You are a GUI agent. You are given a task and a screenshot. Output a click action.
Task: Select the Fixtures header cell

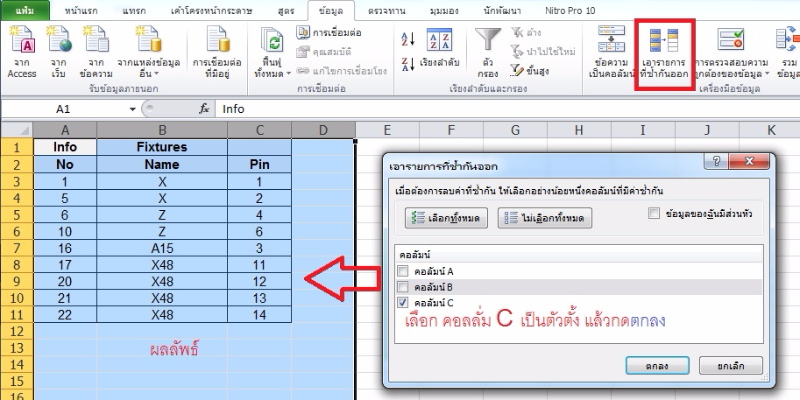click(162, 147)
